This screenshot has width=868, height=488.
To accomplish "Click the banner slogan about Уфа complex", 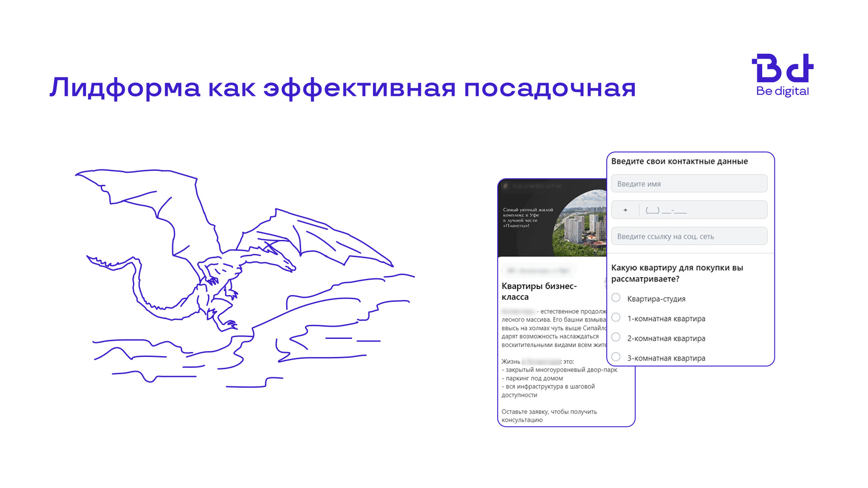I will point(528,217).
